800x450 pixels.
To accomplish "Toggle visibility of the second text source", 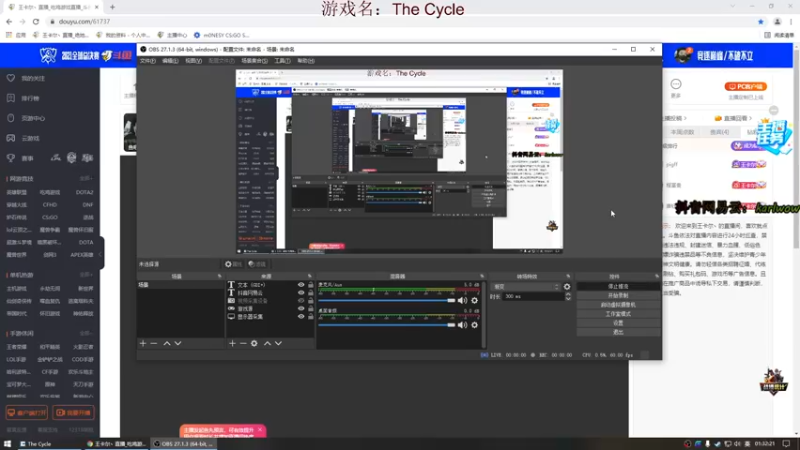I will click(x=301, y=293).
